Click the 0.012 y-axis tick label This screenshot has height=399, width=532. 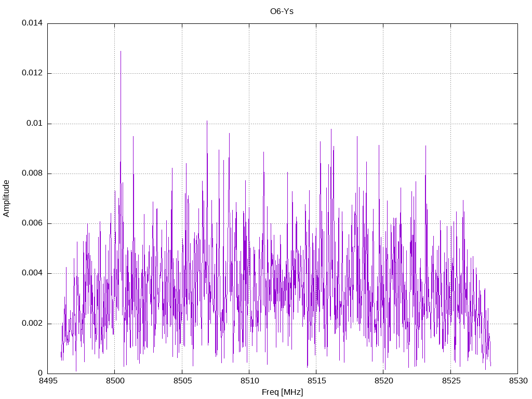click(32, 73)
